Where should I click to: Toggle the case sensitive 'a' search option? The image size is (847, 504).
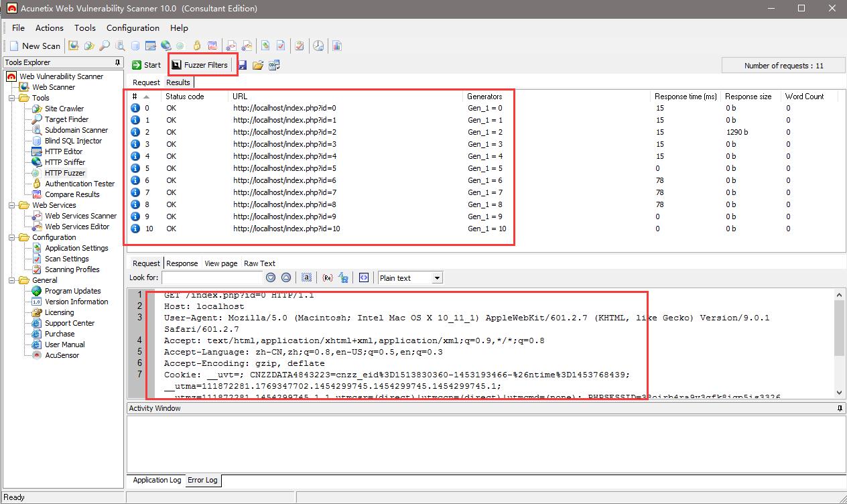[306, 277]
